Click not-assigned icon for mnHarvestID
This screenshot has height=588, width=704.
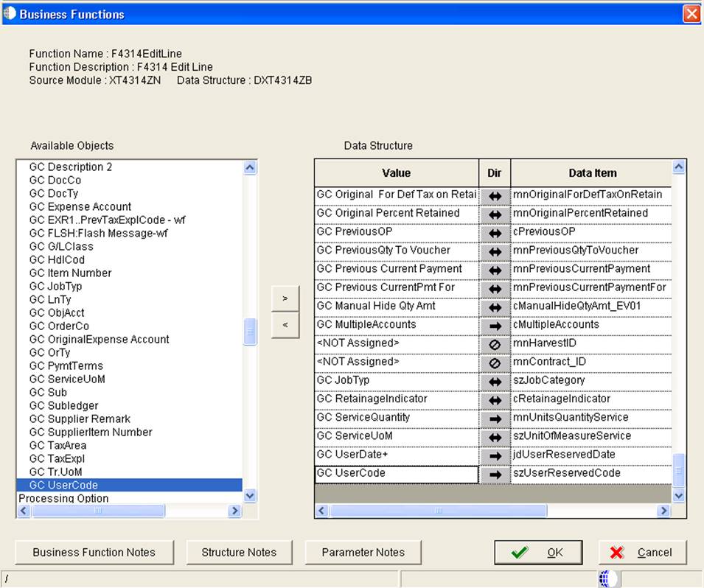coord(495,345)
